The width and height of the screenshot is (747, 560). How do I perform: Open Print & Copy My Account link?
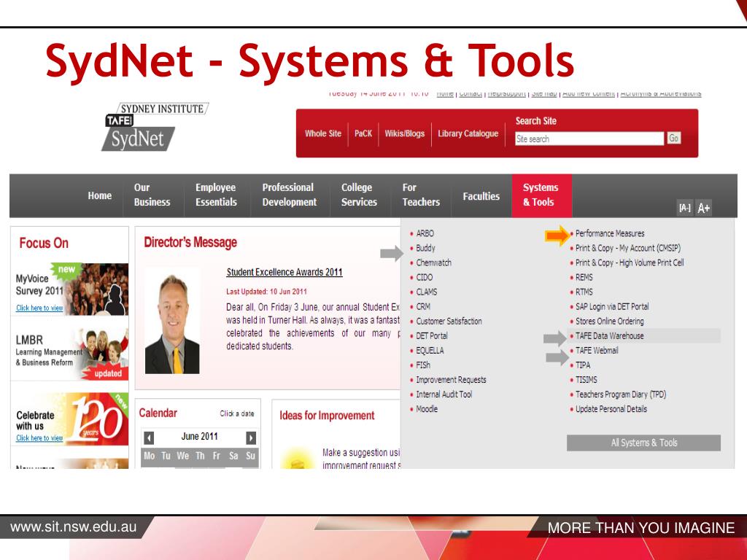coord(628,248)
